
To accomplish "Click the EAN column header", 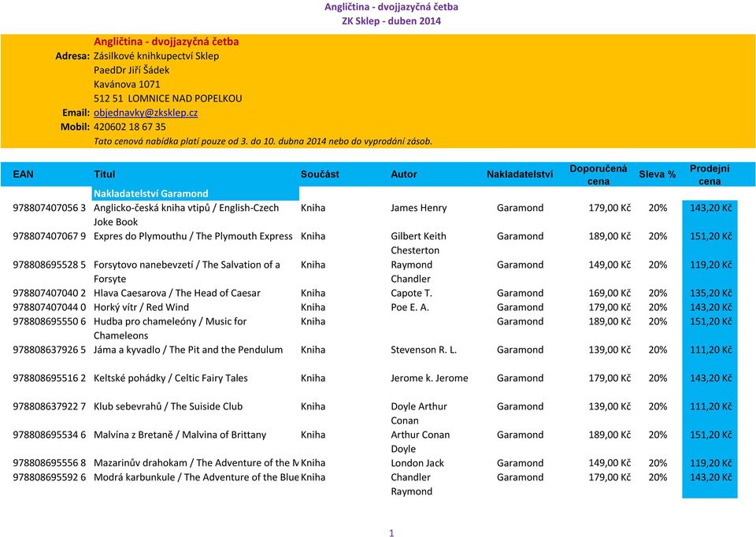I will point(23,174).
